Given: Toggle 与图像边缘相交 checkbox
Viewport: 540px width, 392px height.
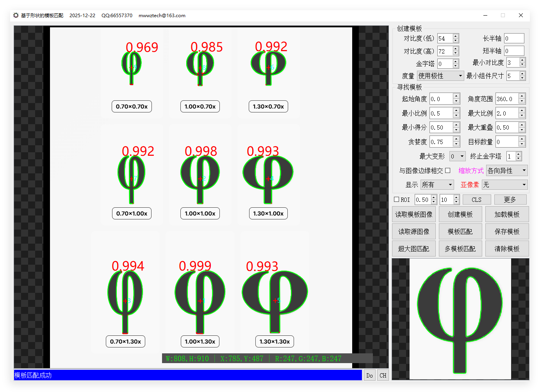Looking at the screenshot, I should 448,171.
